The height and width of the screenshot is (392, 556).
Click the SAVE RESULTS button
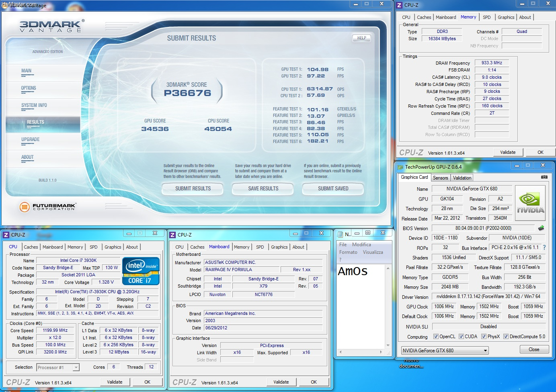263,188
